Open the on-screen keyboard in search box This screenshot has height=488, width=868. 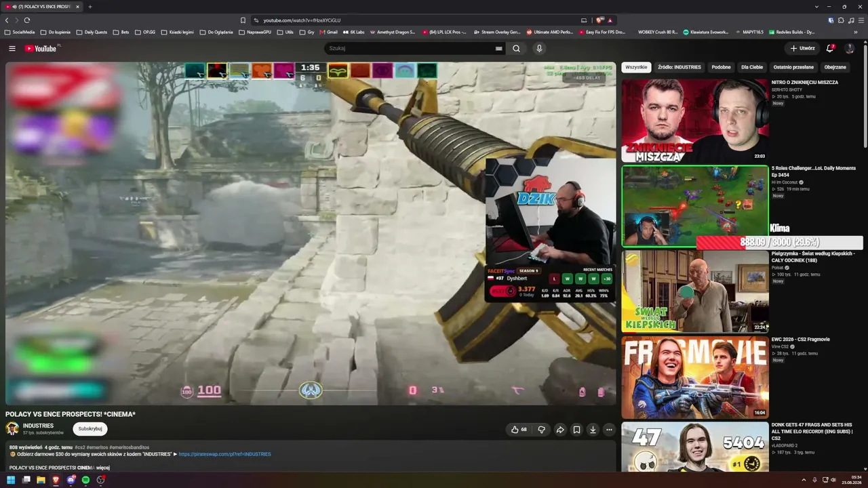pos(498,49)
